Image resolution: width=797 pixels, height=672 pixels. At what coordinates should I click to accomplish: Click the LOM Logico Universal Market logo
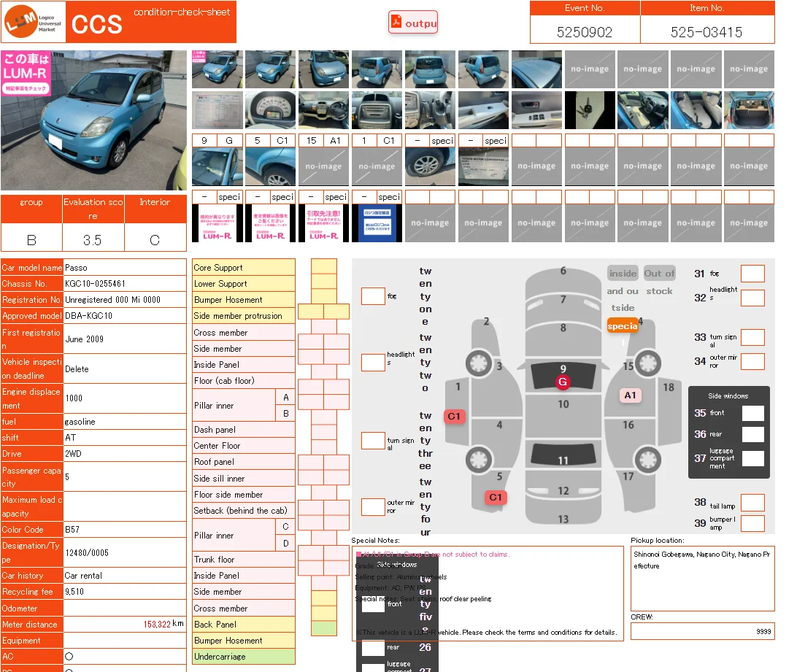(33, 23)
